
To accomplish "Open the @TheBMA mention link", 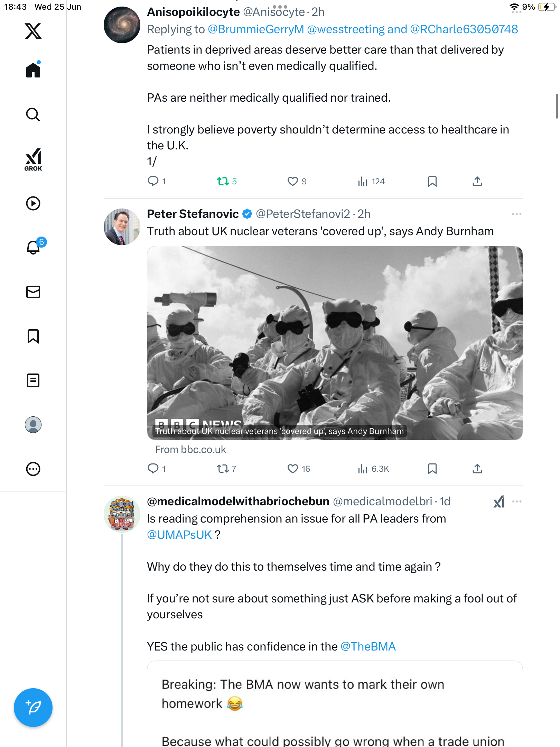I will pos(368,646).
